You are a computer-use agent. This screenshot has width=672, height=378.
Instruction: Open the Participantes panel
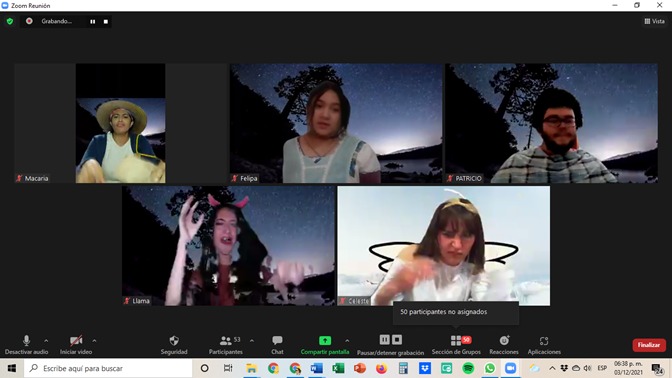(226, 345)
